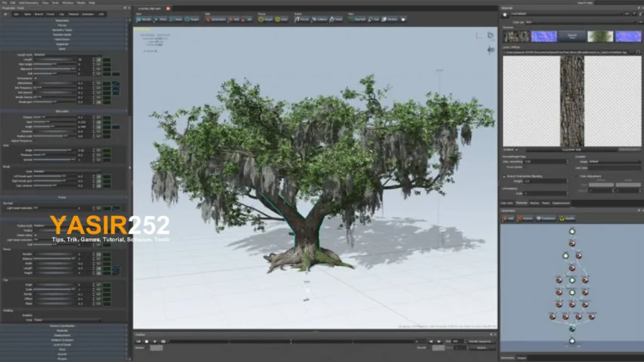Screen dimensions: 644x362
Task: Switch to the Frond properties tab
Action: [50, 14]
